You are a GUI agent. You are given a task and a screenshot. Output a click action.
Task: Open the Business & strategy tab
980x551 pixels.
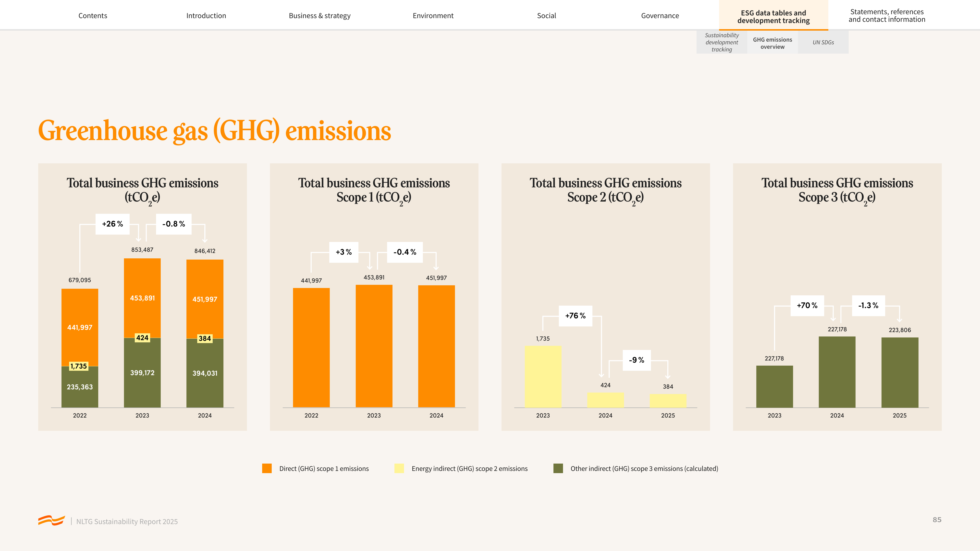tap(319, 16)
